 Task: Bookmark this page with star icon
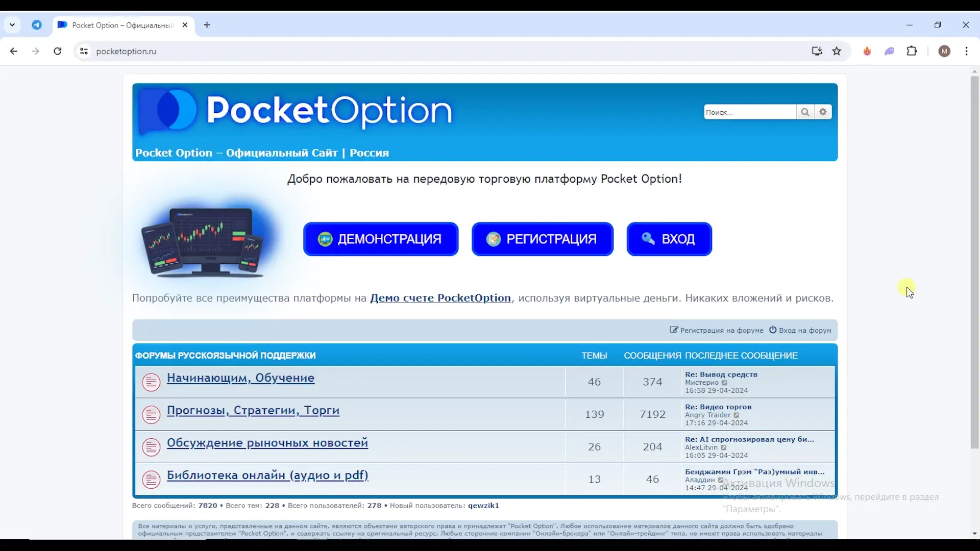click(837, 51)
